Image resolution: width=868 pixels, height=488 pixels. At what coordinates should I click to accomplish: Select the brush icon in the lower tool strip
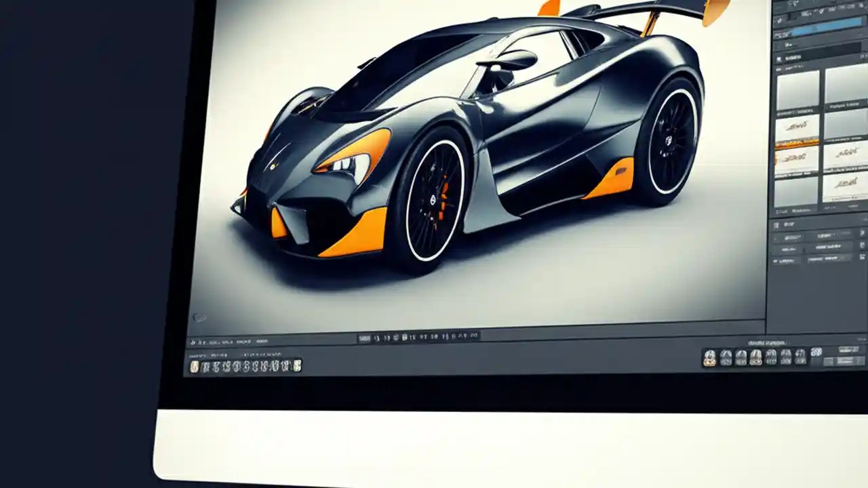pos(217,365)
